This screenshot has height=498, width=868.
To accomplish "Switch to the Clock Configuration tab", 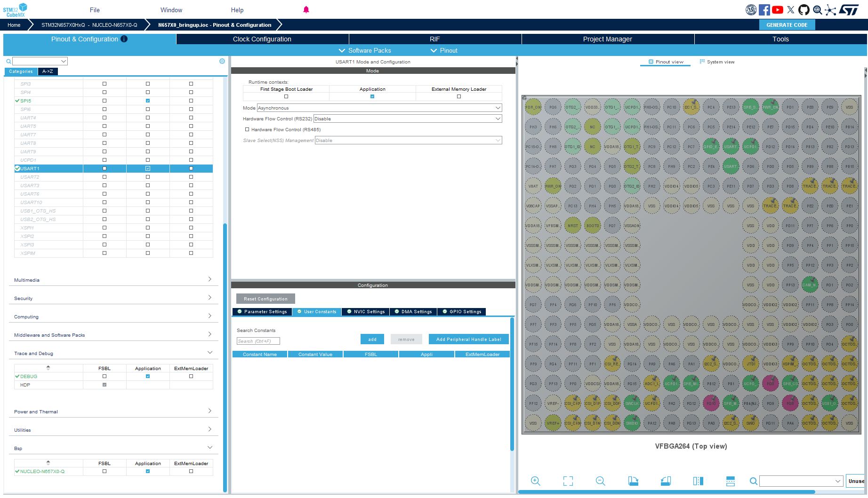I will [262, 39].
